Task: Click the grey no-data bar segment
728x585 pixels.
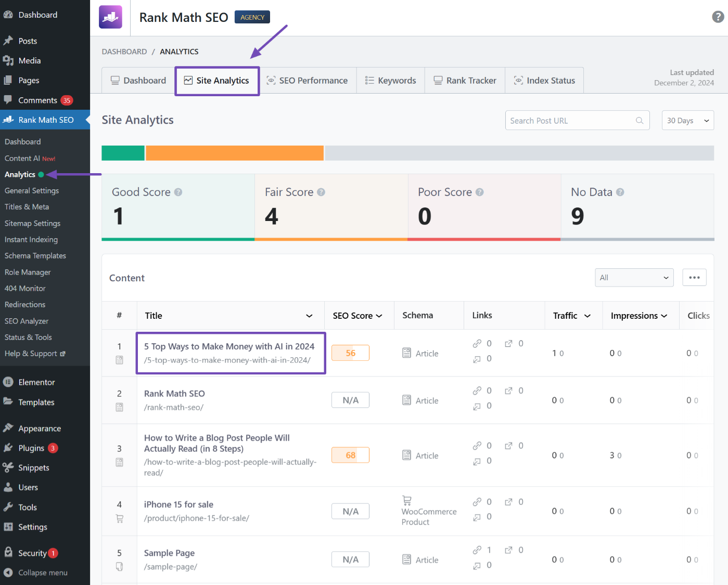Action: point(519,153)
